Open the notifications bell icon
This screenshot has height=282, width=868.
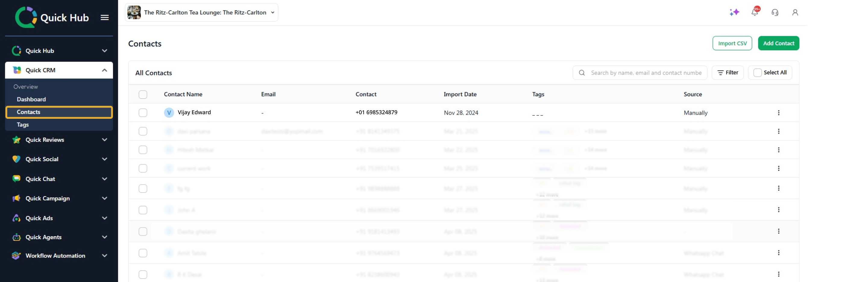coord(754,12)
